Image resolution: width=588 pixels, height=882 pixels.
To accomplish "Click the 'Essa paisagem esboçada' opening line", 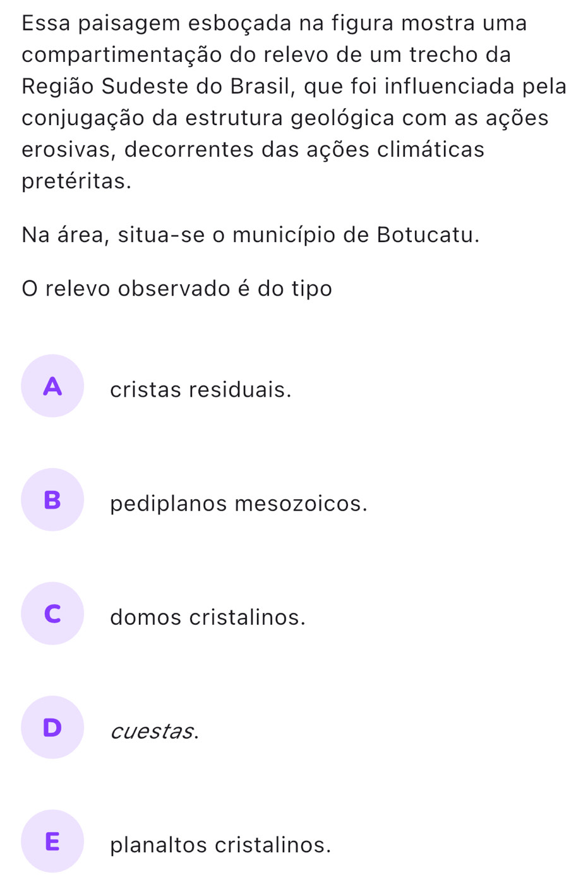I will click(274, 23).
